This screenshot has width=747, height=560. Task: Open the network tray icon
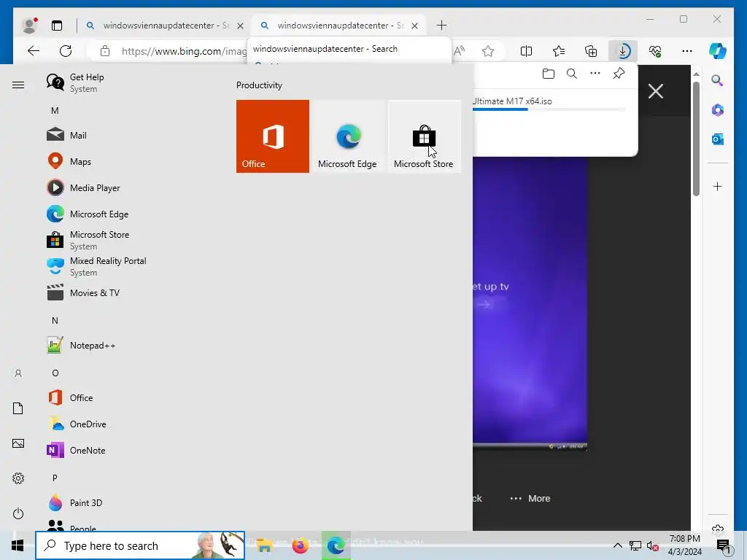[x=635, y=545]
